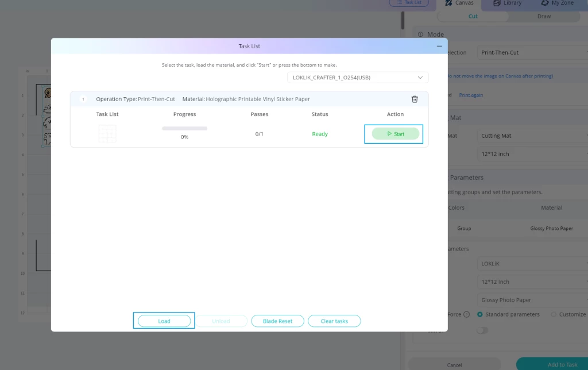This screenshot has height=370, width=588.
Task: Click the Operation Type Print-Then-Cut text
Action: pyautogui.click(x=136, y=99)
